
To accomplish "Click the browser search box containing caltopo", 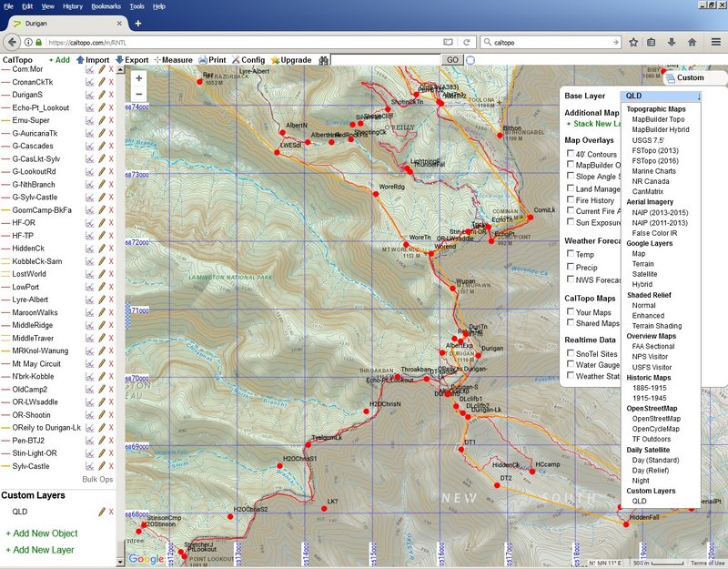I will [x=551, y=42].
